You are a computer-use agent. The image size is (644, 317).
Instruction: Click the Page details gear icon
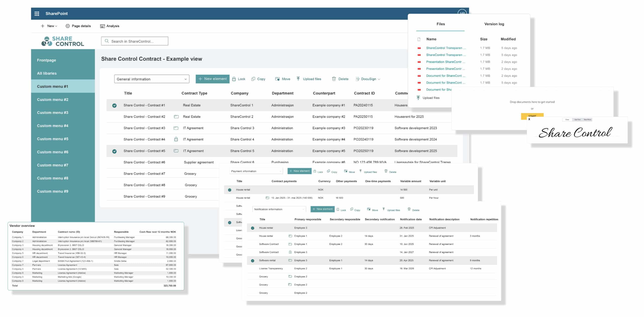click(67, 26)
